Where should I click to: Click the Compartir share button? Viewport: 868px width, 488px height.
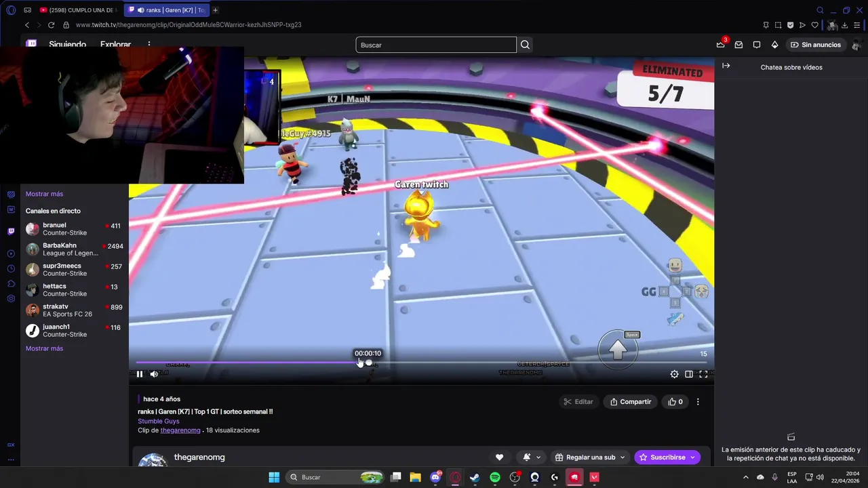631,401
